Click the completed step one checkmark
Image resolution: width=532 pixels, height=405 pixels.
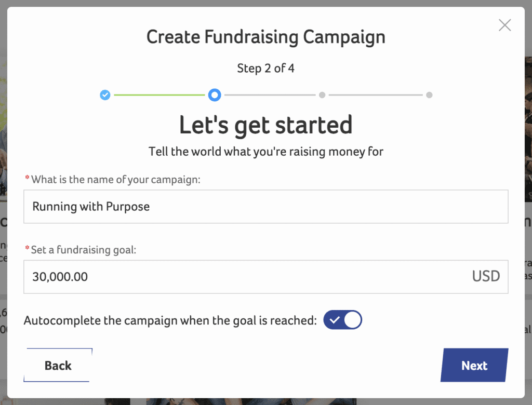click(105, 95)
